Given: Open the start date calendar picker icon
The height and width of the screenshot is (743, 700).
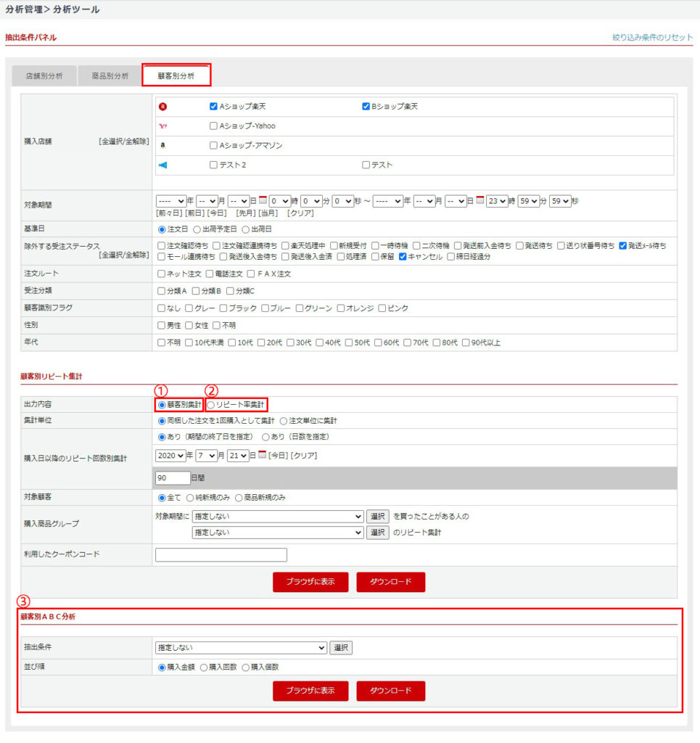Looking at the screenshot, I should point(263,200).
